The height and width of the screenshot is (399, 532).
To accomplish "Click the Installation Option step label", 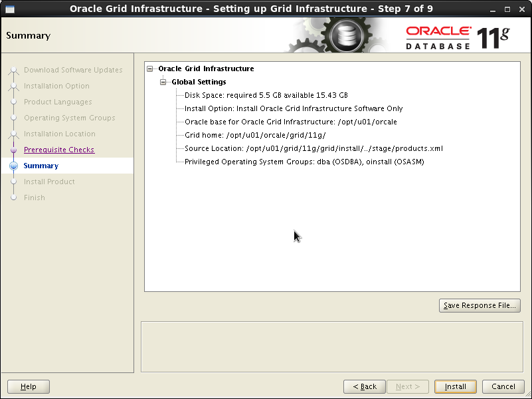I will tap(56, 86).
